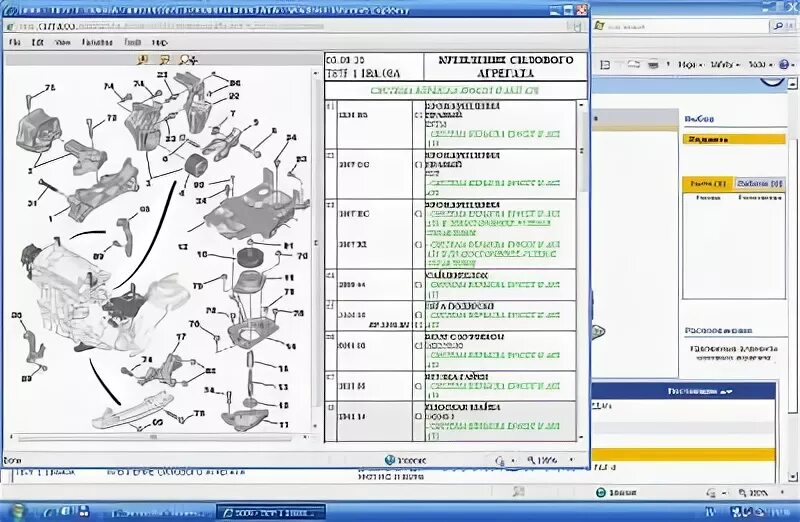Open the zoom dropdown in background browser status bar
Screen dimensions: 800x522
click(x=783, y=493)
